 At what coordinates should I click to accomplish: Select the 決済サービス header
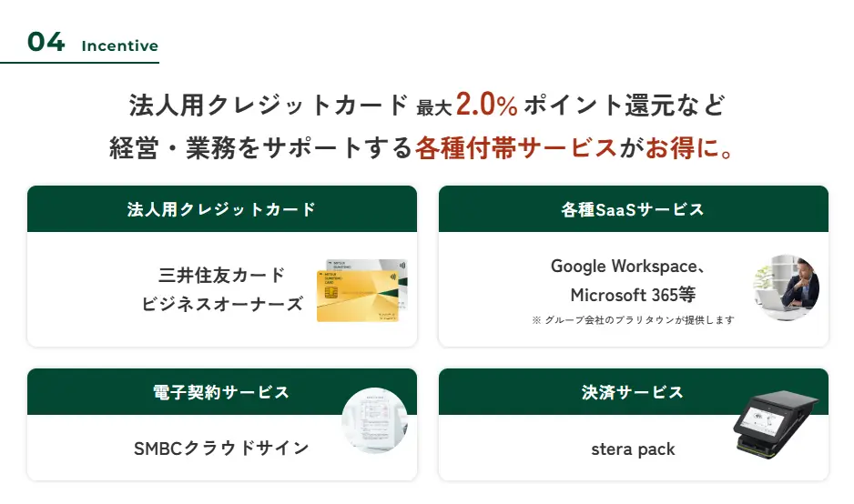point(633,392)
